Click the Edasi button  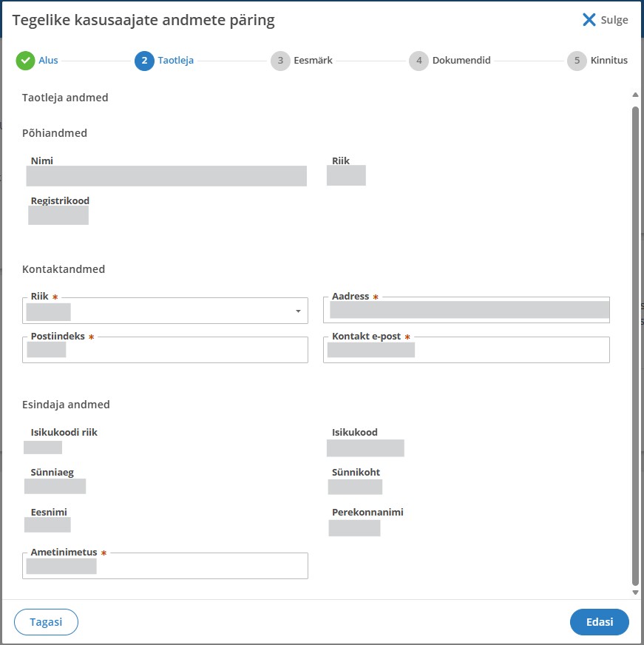pos(599,621)
